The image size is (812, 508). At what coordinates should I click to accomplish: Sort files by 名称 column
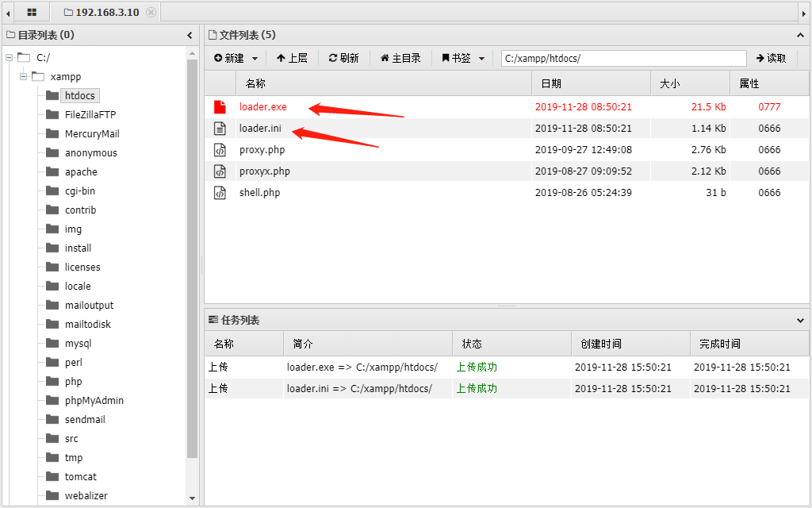pyautogui.click(x=384, y=83)
